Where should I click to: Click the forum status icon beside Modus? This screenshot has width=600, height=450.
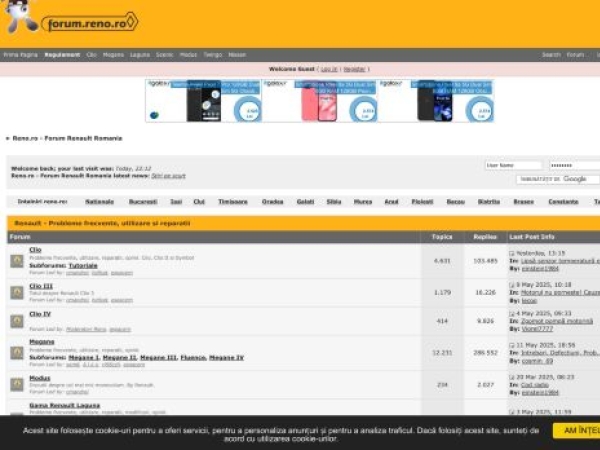point(17,385)
